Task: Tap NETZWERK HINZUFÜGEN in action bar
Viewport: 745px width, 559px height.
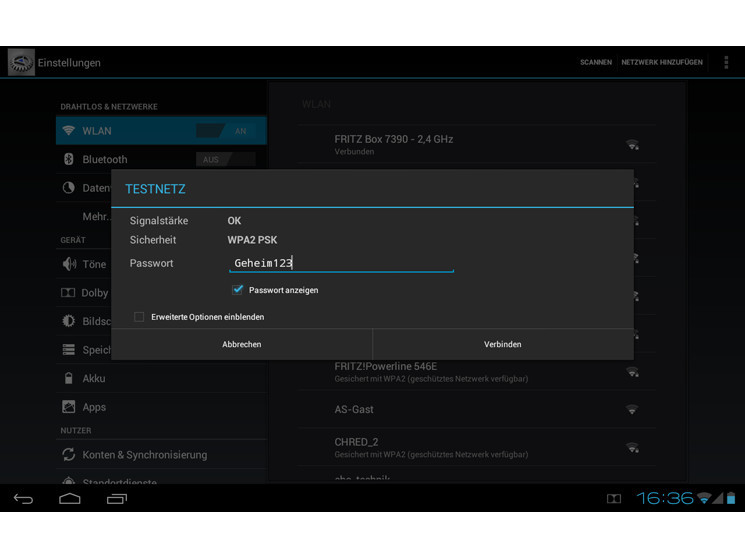Action: (662, 62)
